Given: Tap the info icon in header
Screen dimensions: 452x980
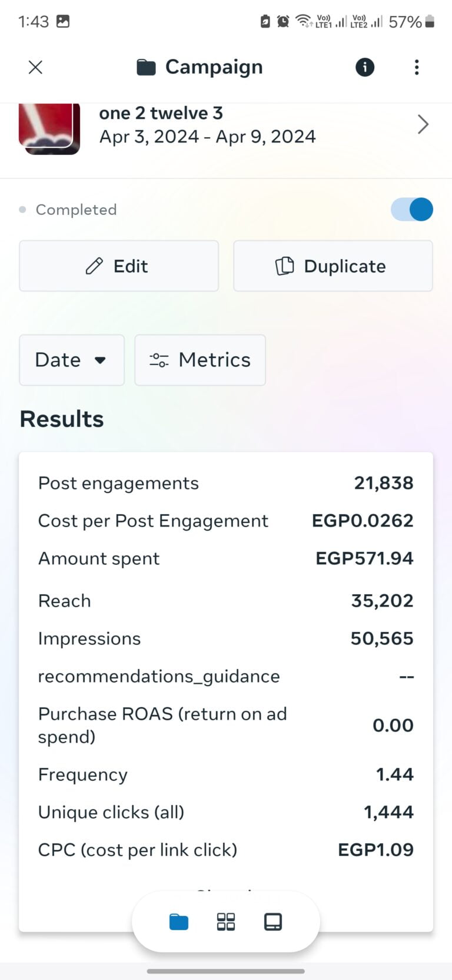Looking at the screenshot, I should [365, 68].
